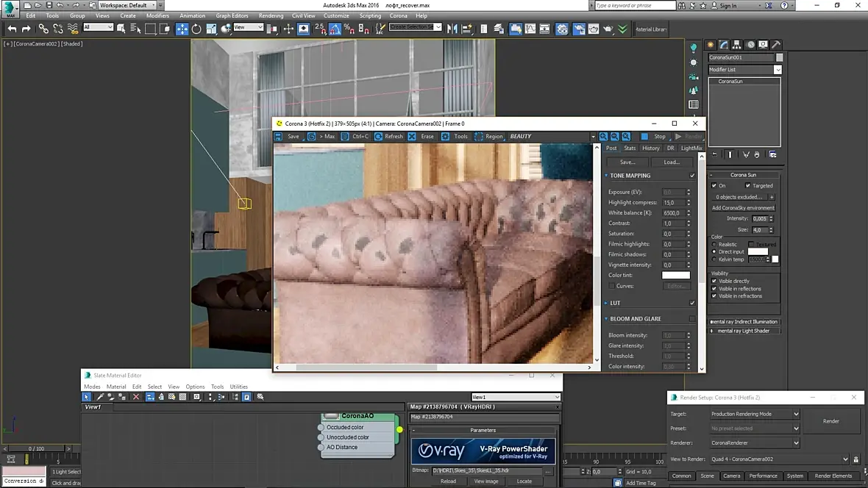The height and width of the screenshot is (488, 868).
Task: Open the Camera tab in Render Setup
Action: [x=731, y=476]
